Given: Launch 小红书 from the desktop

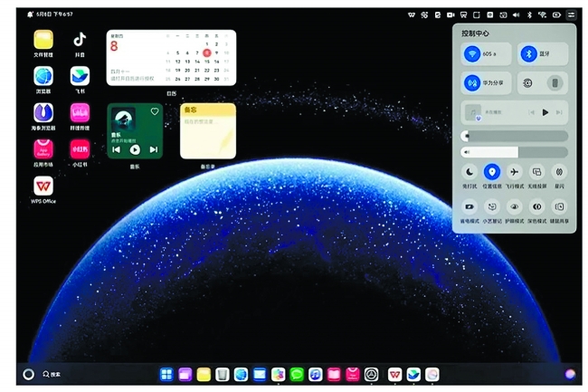Looking at the screenshot, I should point(80,149).
